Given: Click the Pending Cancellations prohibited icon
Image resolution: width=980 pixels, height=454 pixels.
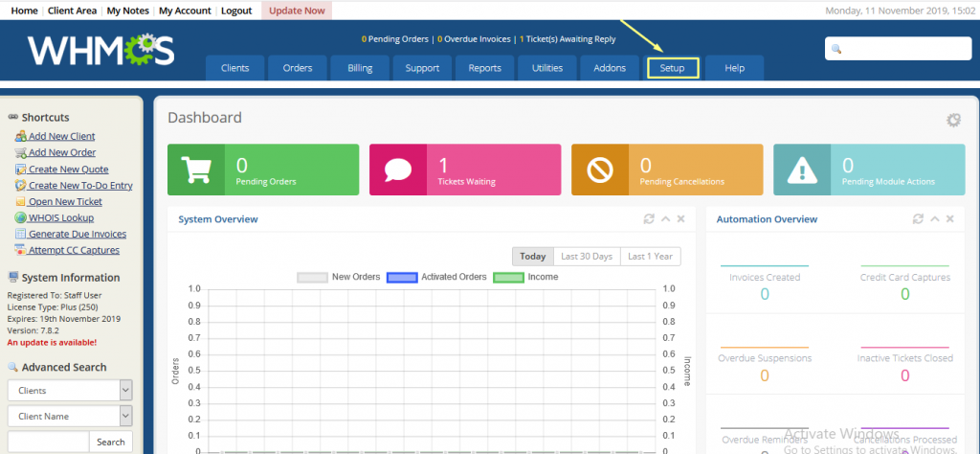Looking at the screenshot, I should coord(600,170).
